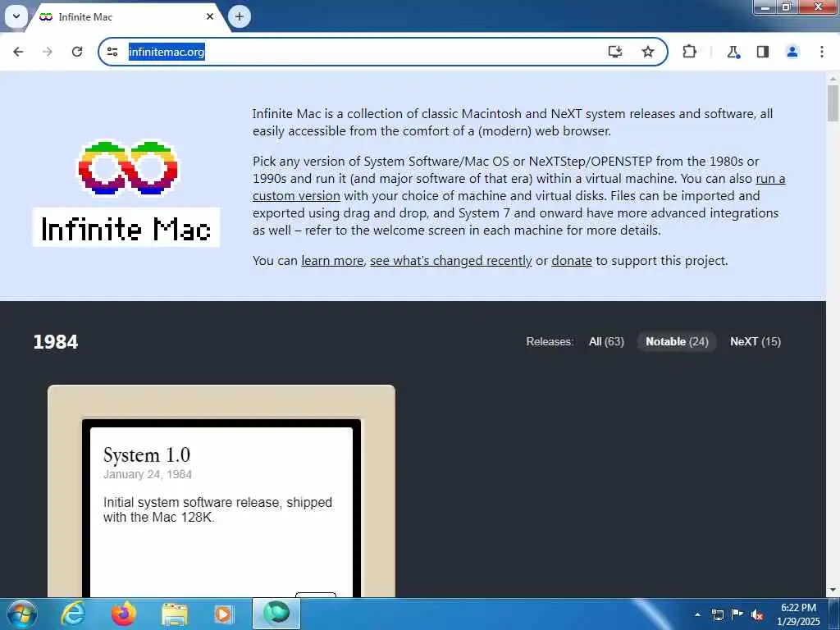Open a new tab with the plus button
Viewport: 840px width, 630px height.
click(x=240, y=16)
